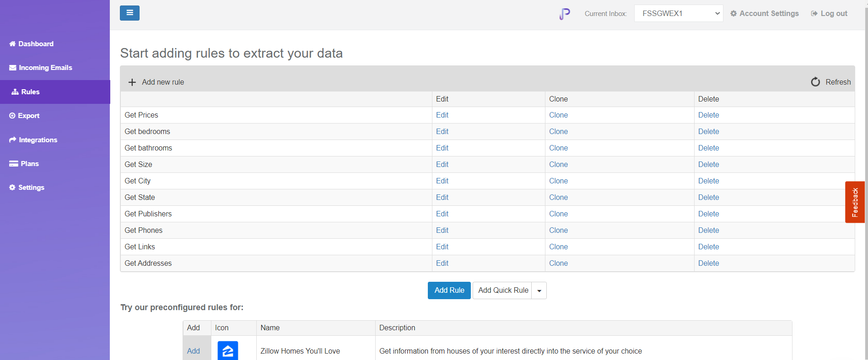Edit the Get Prices rule
Screen dimensions: 868x360
coord(442,115)
